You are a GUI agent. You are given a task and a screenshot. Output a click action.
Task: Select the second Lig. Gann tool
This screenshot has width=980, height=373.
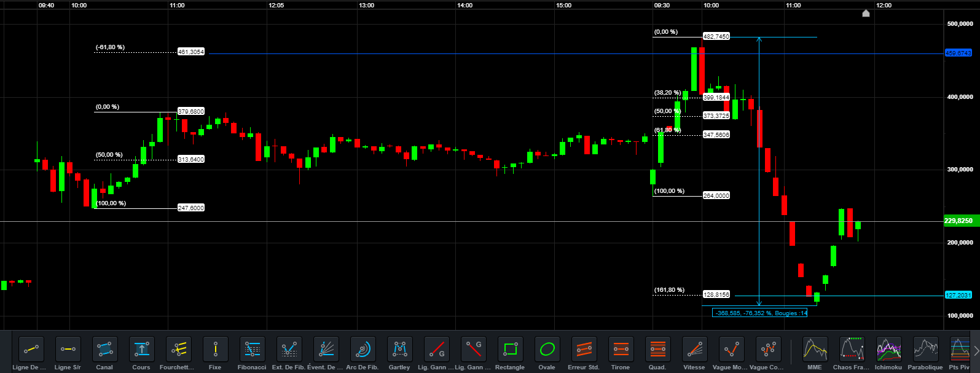474,349
